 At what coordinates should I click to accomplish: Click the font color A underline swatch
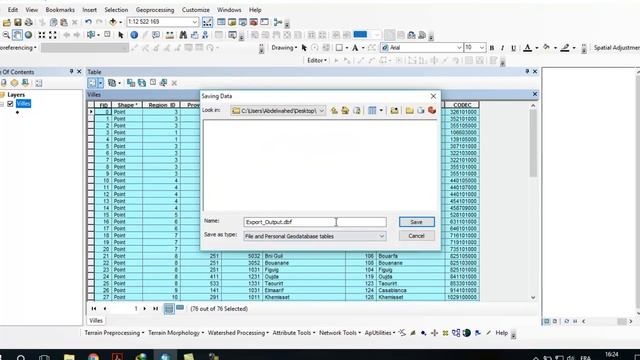click(x=527, y=48)
